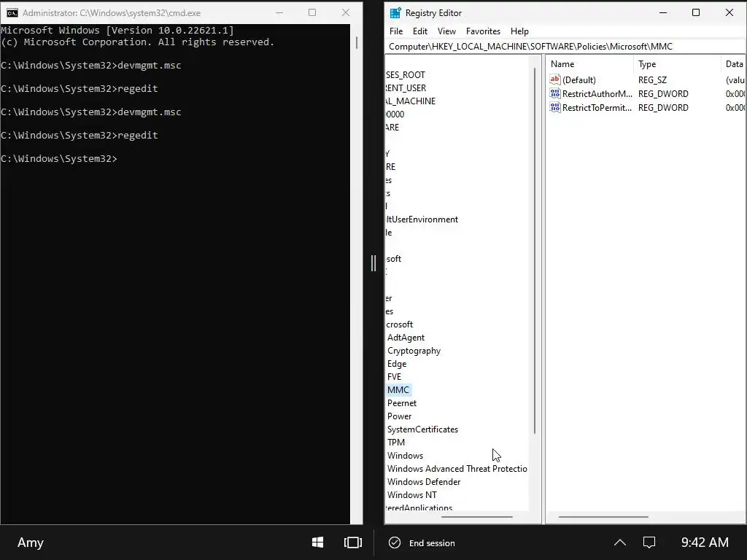Screen dimensions: 747x560
Task: Click the tree pane horizontal scrollbar
Action: 477,517
